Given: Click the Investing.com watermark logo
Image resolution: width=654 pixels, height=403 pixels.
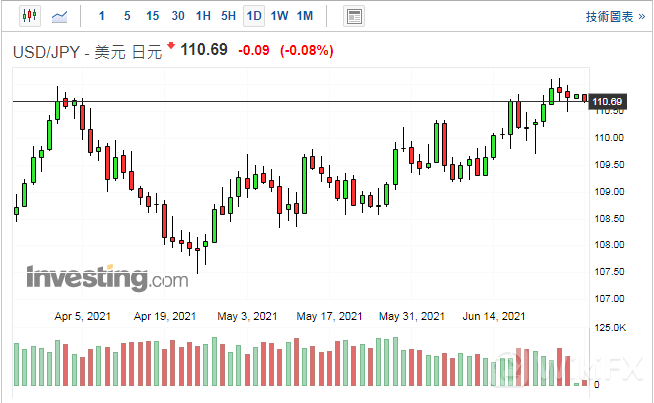Looking at the screenshot, I should pyautogui.click(x=106, y=276).
